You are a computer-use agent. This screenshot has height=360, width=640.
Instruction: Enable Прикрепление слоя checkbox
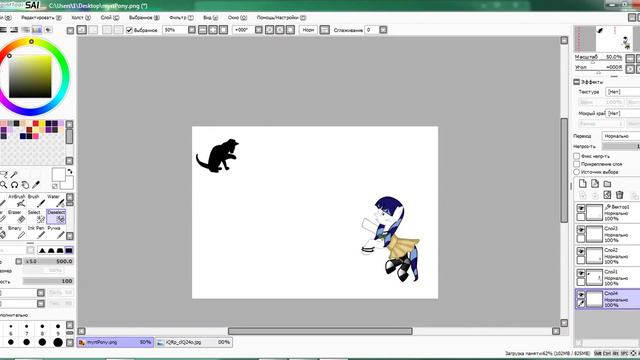coord(576,164)
